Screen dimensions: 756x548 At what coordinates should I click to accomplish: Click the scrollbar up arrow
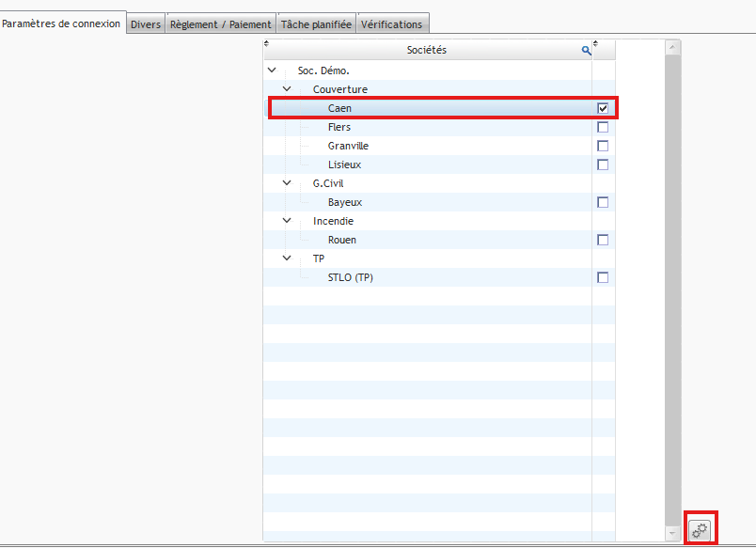point(672,47)
